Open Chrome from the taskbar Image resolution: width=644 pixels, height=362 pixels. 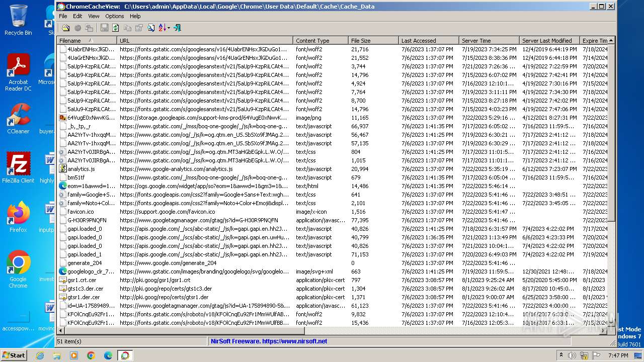tap(91, 355)
